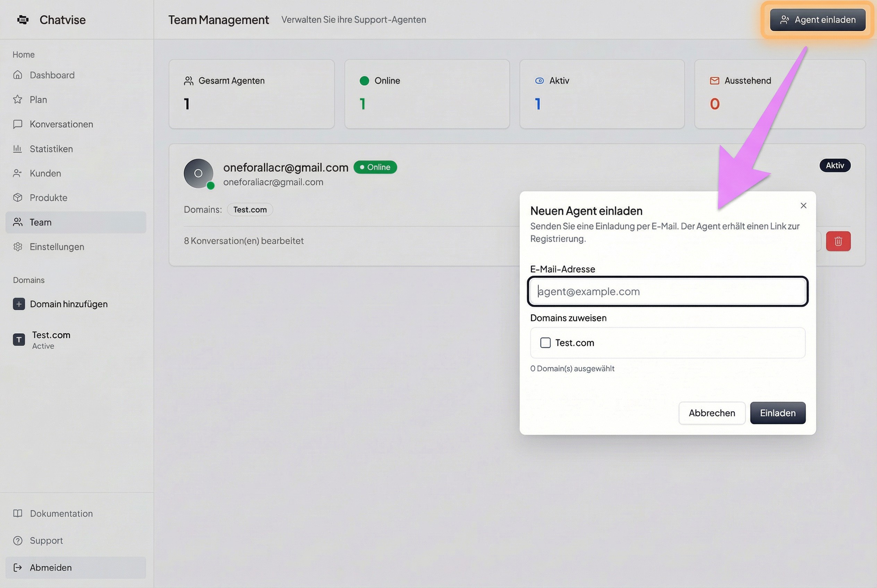Open Dashboard in the sidebar

(x=52, y=75)
